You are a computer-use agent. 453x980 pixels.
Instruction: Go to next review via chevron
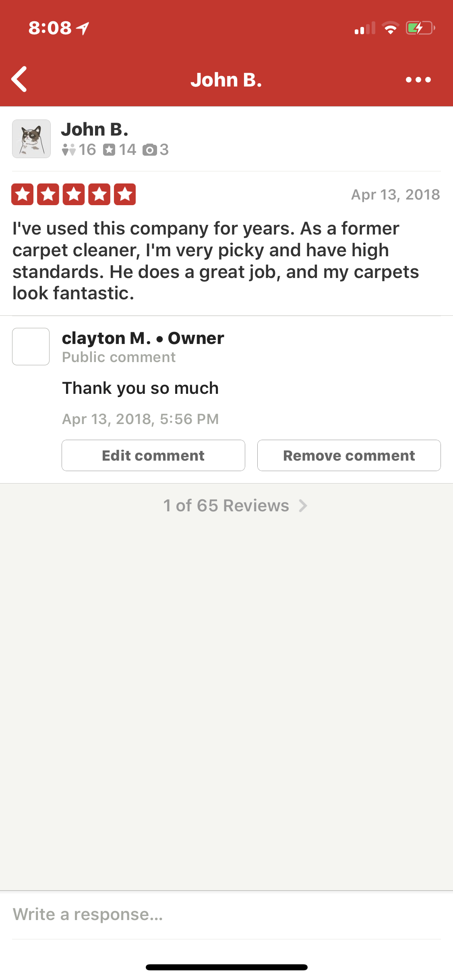click(303, 506)
